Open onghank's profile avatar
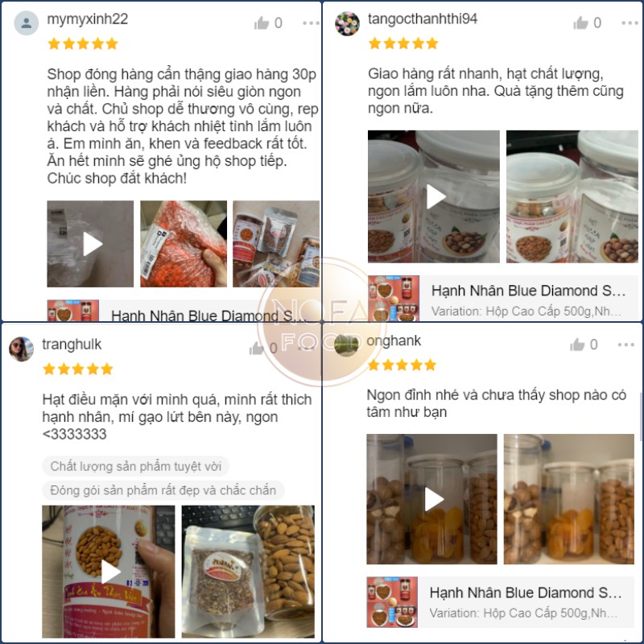The width and height of the screenshot is (644, 644). pos(346,345)
